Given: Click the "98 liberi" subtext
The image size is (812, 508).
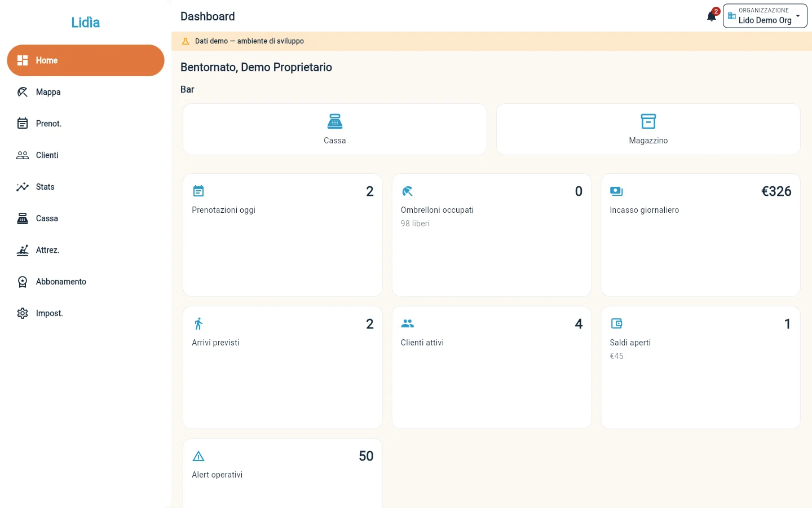Looking at the screenshot, I should pyautogui.click(x=415, y=224).
